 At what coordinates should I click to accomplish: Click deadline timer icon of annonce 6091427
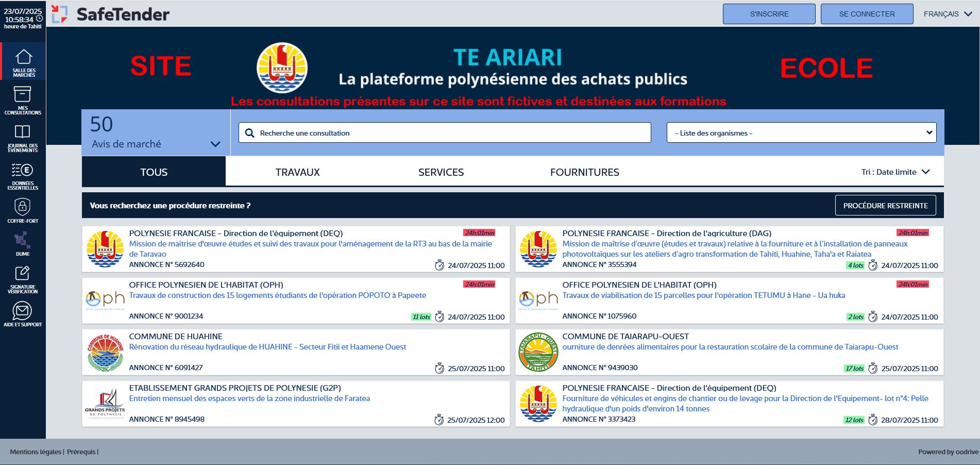440,369
